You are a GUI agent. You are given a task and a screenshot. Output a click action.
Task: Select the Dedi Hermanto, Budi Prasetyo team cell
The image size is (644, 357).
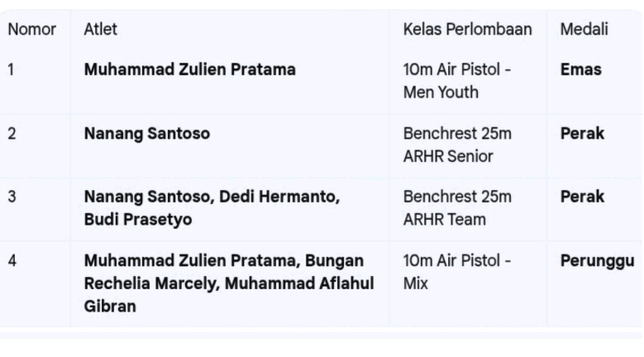[x=212, y=208]
